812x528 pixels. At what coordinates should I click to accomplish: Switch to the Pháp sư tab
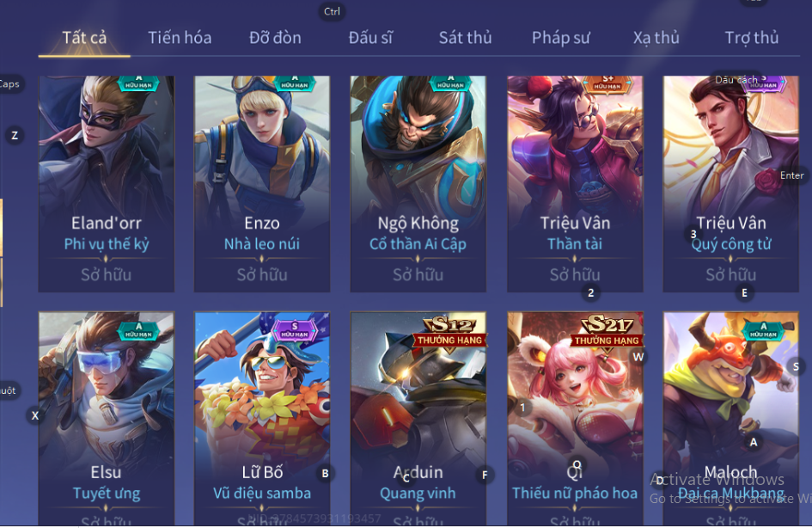(561, 38)
